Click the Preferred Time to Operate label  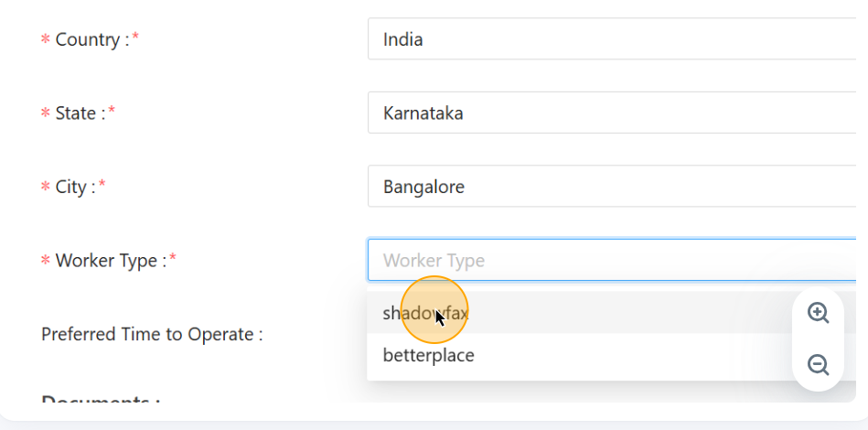point(152,334)
